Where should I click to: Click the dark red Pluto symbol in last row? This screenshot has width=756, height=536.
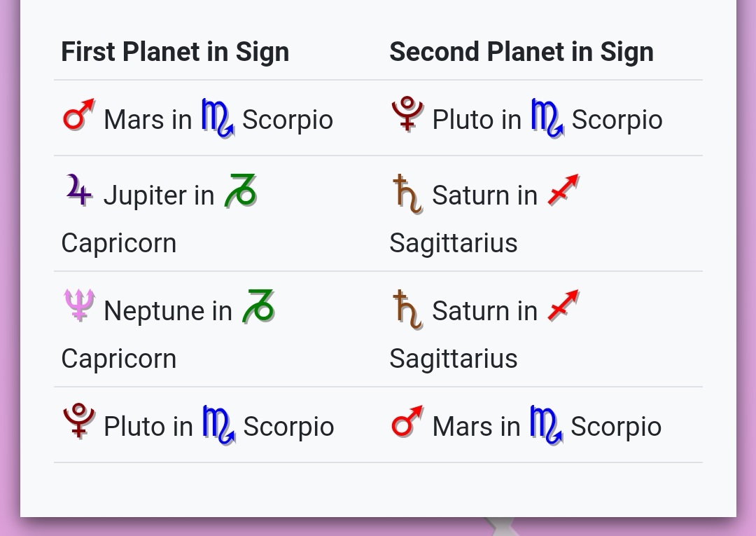(x=79, y=420)
